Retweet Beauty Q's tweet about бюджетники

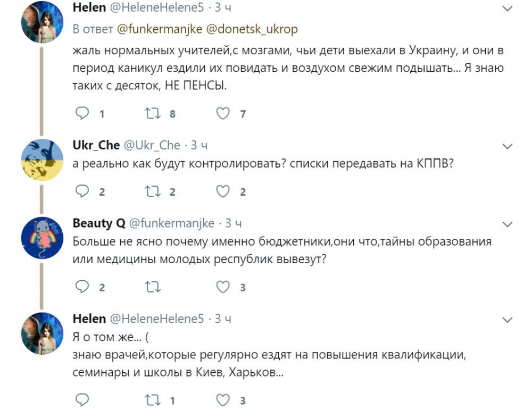pos(153,287)
